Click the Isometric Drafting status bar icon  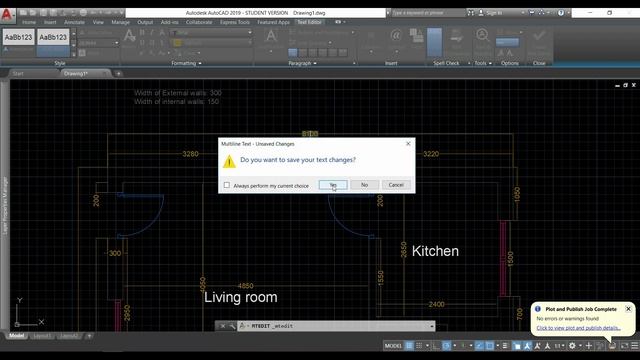pos(463,346)
